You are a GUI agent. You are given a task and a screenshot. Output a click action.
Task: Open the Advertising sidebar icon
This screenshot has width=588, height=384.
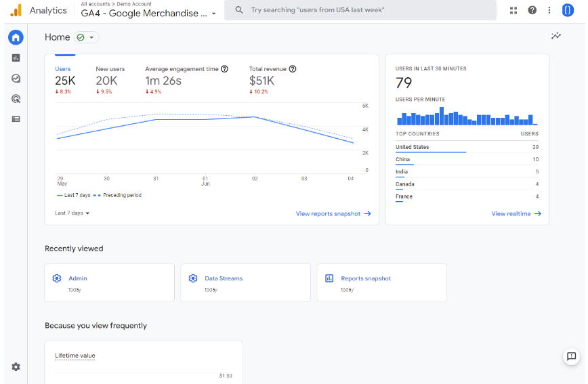(16, 99)
